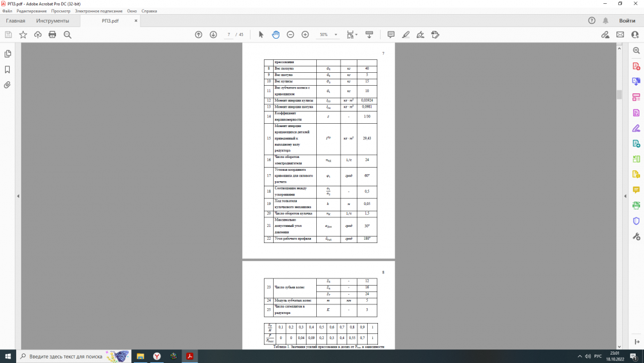This screenshot has height=363, width=644.
Task: Print the document
Action: [52, 35]
